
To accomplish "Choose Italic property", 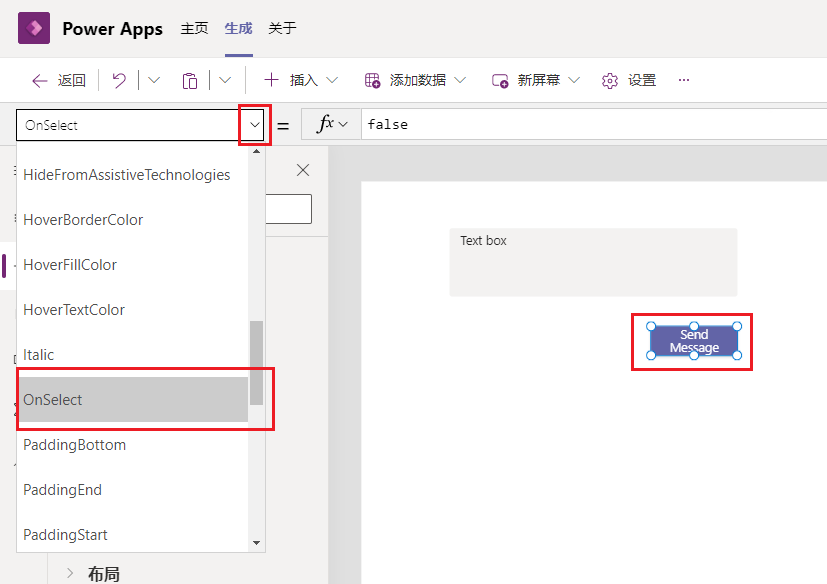I will 132,355.
